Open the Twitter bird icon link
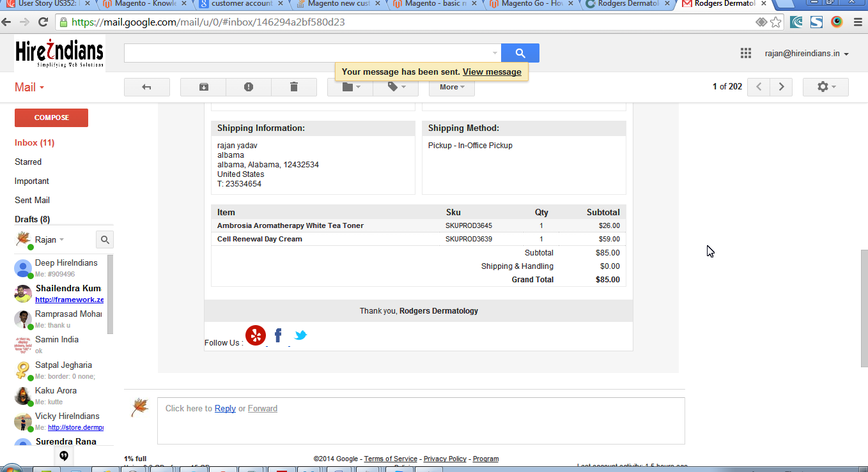Viewport: 868px width, 472px height. [x=300, y=335]
